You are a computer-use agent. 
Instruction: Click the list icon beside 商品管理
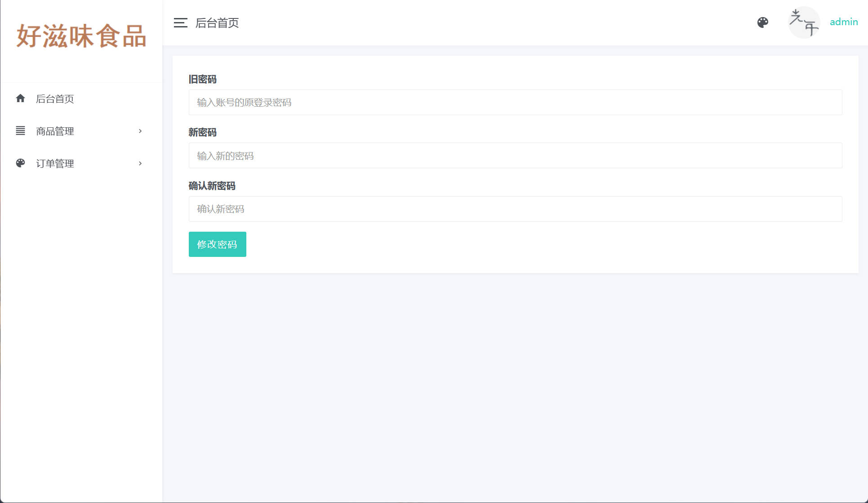click(x=21, y=131)
